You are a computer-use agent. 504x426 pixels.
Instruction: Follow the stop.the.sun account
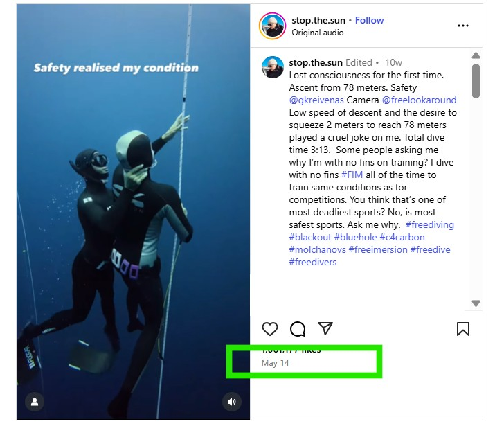pyautogui.click(x=369, y=20)
